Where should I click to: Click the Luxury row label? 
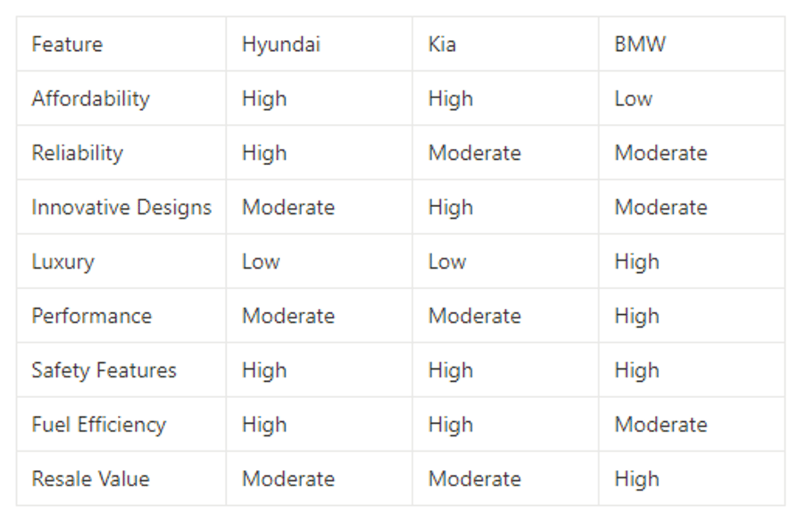pyautogui.click(x=121, y=261)
